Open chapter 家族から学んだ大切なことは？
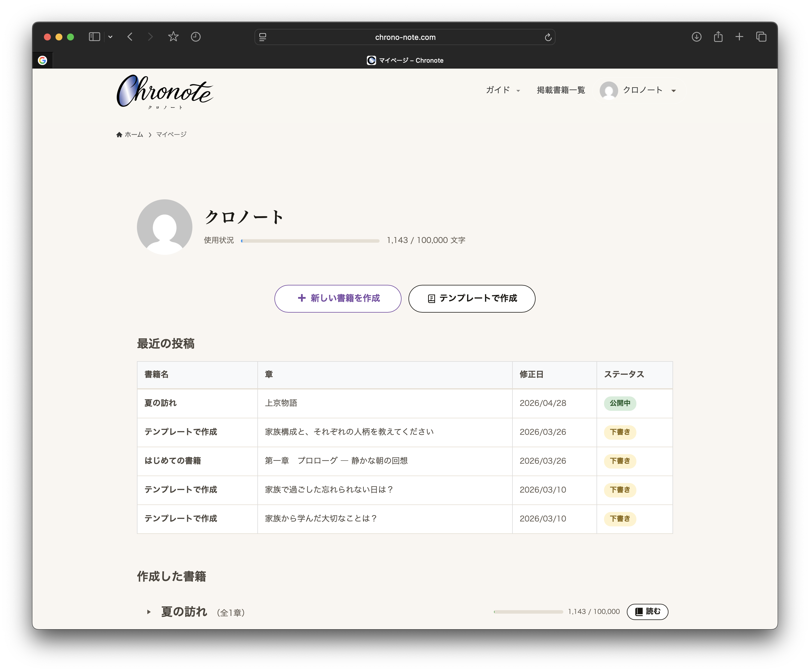The height and width of the screenshot is (672, 810). click(x=321, y=519)
